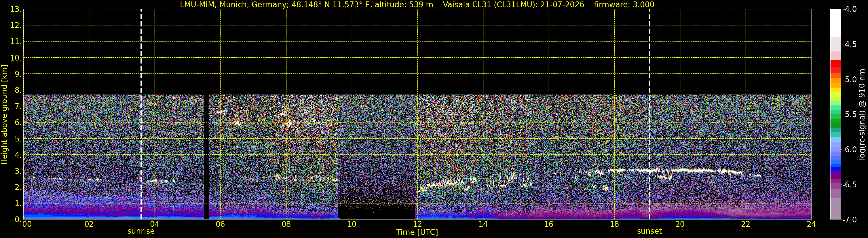Image resolution: width=868 pixels, height=238 pixels.
Task: Click the 13 km height tick label
Action: pyautogui.click(x=15, y=9)
